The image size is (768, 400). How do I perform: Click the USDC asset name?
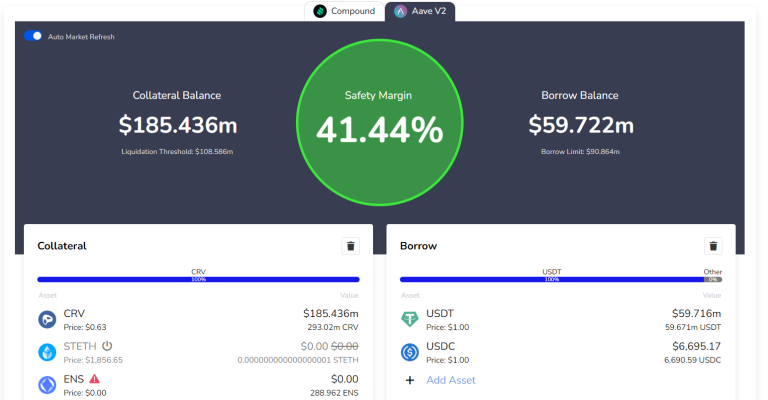tap(440, 346)
